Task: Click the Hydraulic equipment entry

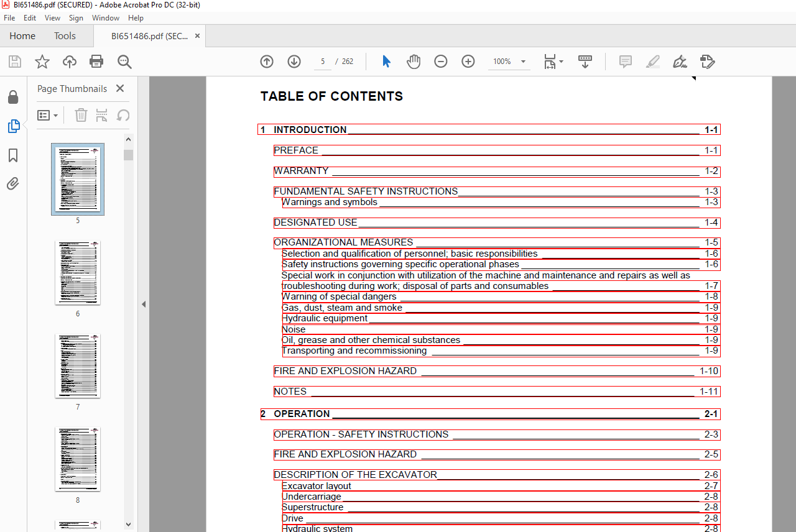Action: coord(501,318)
